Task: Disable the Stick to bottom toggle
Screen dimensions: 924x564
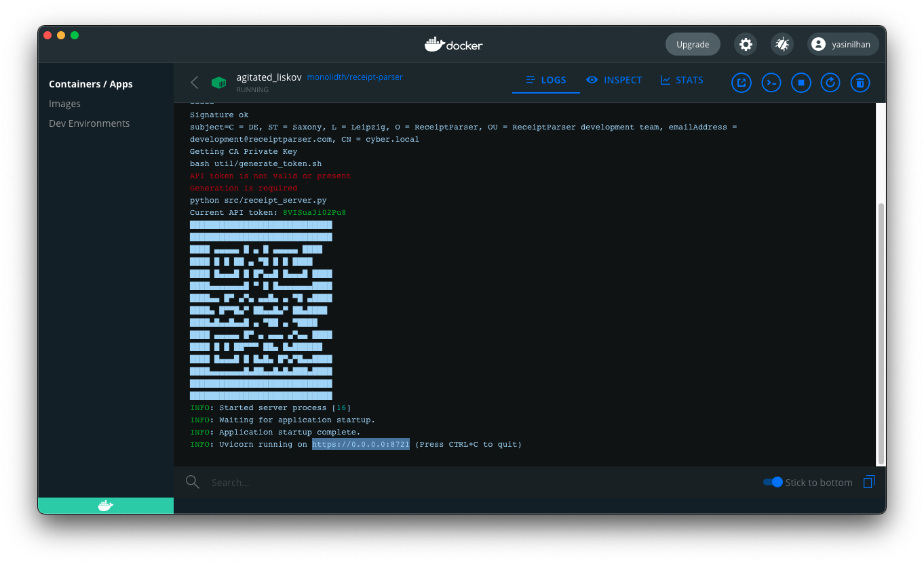Action: pos(772,482)
